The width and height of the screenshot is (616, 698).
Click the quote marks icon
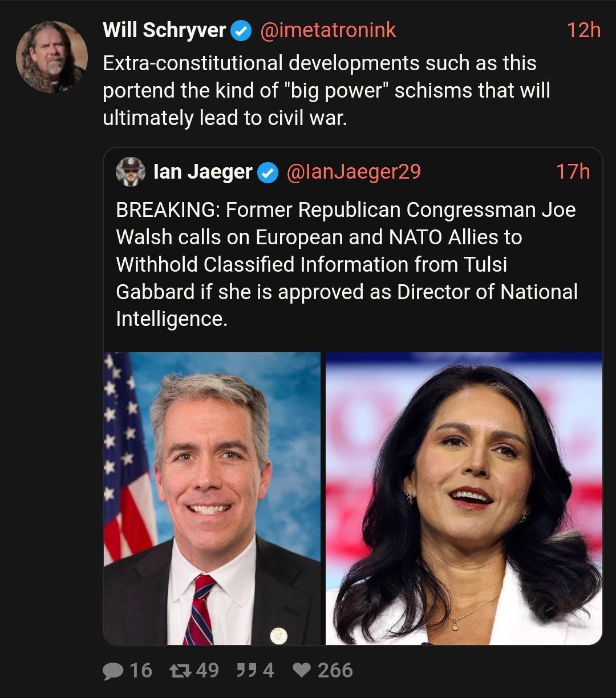point(245,671)
